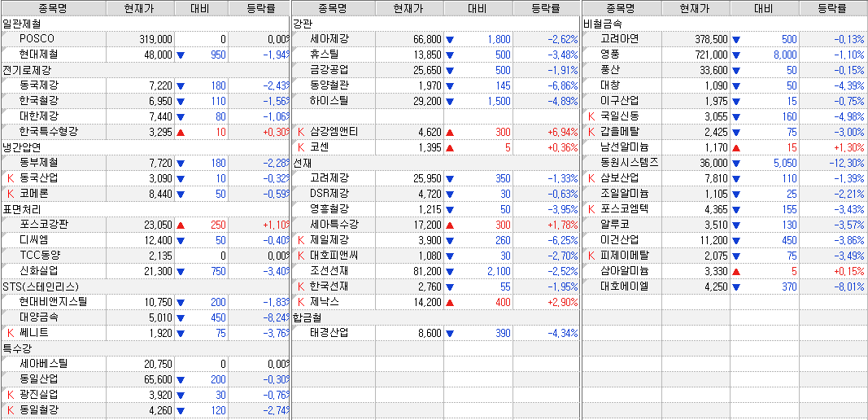Image resolution: width=868 pixels, height=420 pixels.
Task: Open the 고려아연 stock entry
Action: point(619,39)
